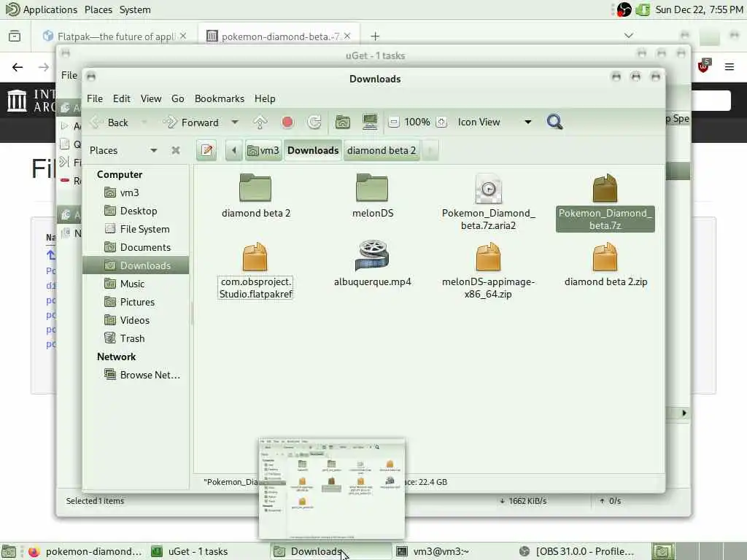Open Trash in the sidebar

point(132,338)
